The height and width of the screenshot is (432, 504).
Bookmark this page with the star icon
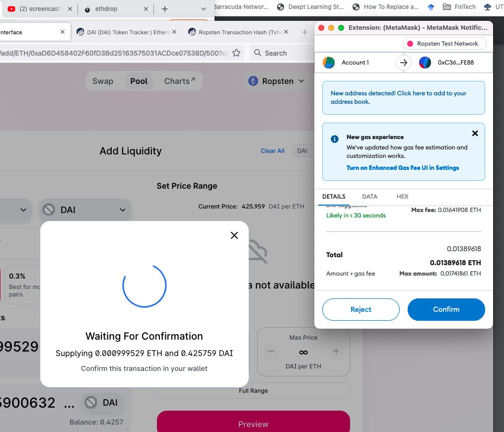click(x=236, y=53)
